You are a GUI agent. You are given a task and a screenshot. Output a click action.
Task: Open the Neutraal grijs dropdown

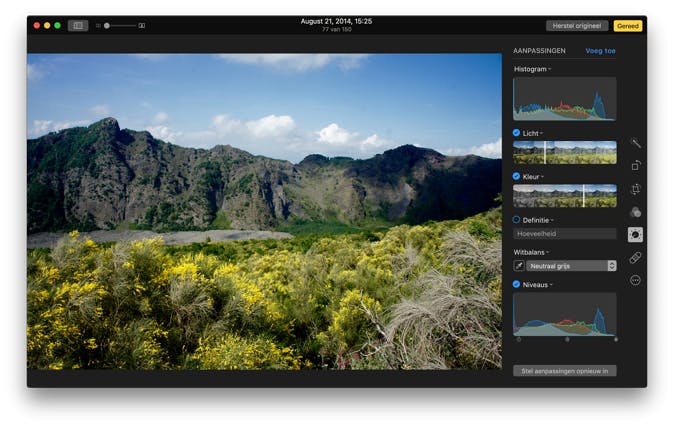click(572, 266)
